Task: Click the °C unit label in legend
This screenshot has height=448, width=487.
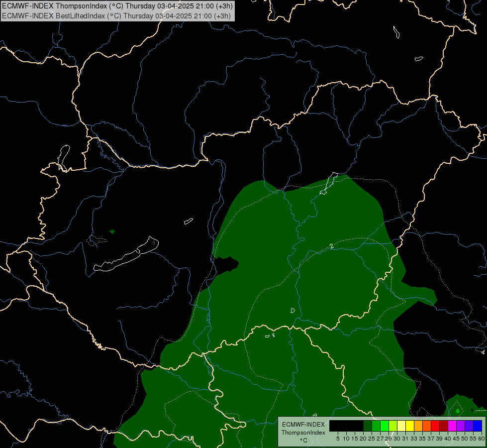Action: (x=304, y=441)
